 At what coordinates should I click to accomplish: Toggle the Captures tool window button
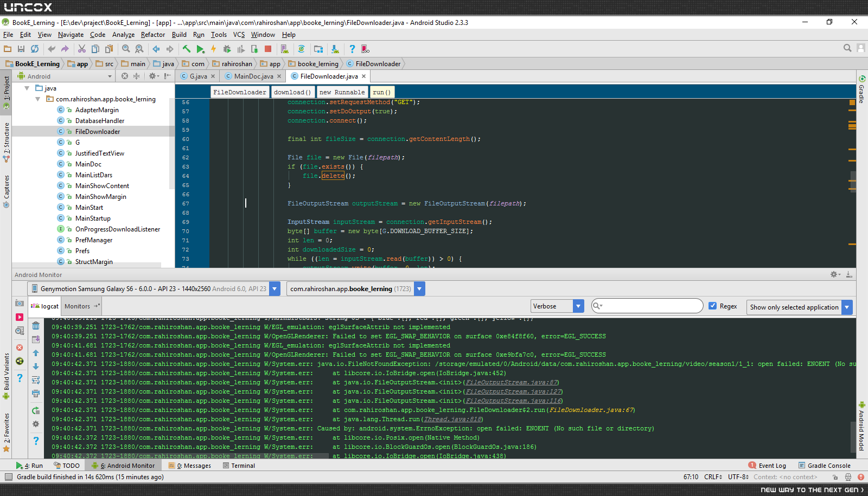point(6,191)
